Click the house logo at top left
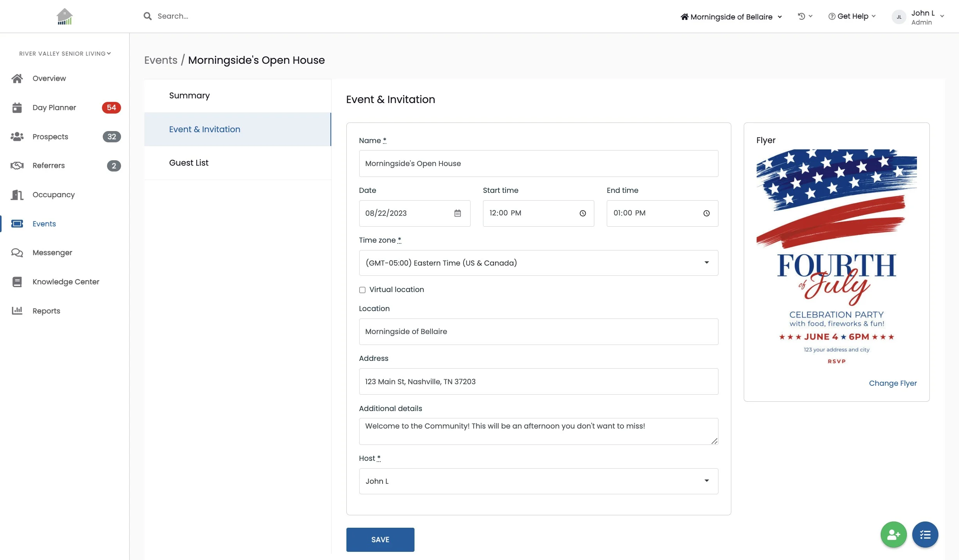The width and height of the screenshot is (959, 560). tap(65, 16)
